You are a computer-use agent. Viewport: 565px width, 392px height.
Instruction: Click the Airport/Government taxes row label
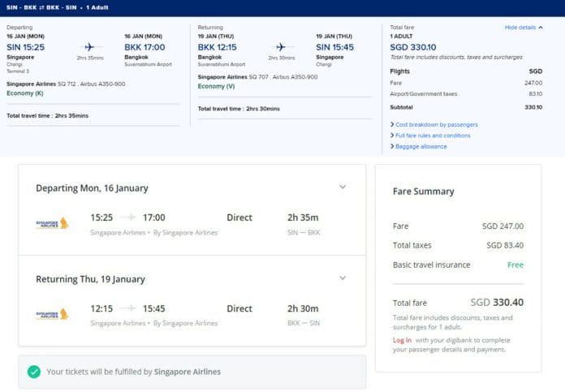coord(424,93)
